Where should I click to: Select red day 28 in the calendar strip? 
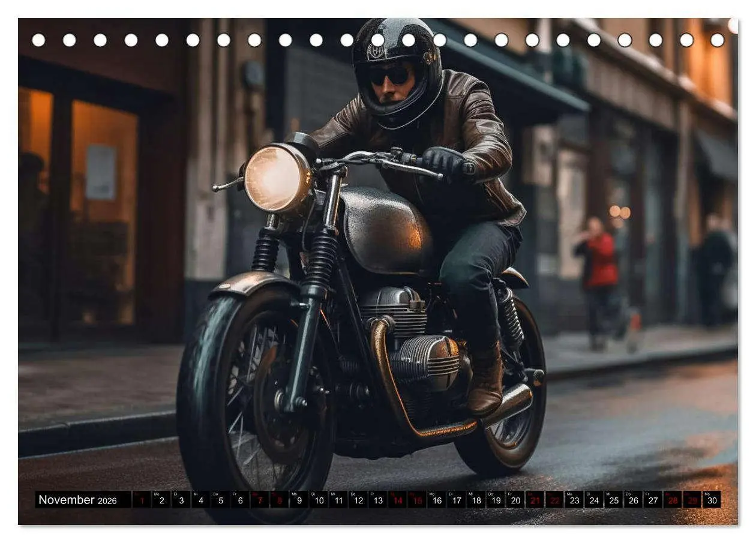point(672,500)
